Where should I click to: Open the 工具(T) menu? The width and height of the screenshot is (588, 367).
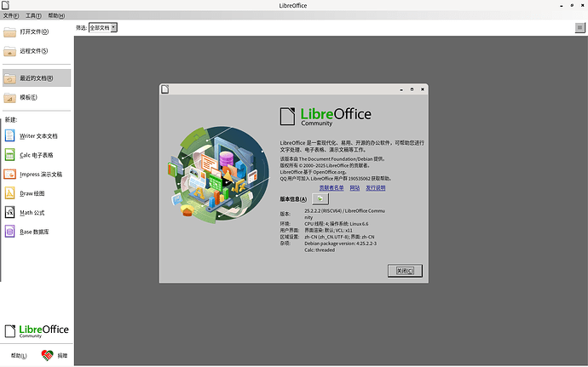click(x=33, y=15)
